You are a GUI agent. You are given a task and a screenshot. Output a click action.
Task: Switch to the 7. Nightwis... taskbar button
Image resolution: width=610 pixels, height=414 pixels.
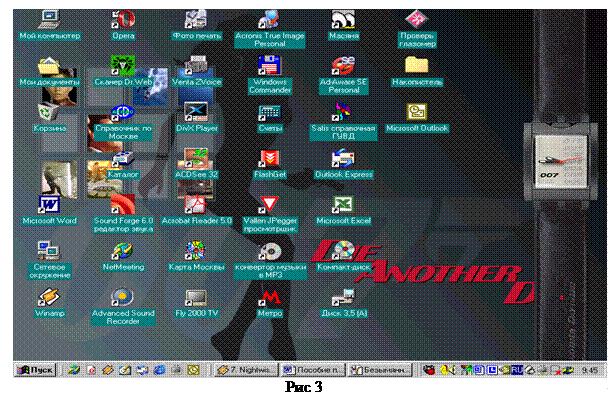pyautogui.click(x=246, y=370)
